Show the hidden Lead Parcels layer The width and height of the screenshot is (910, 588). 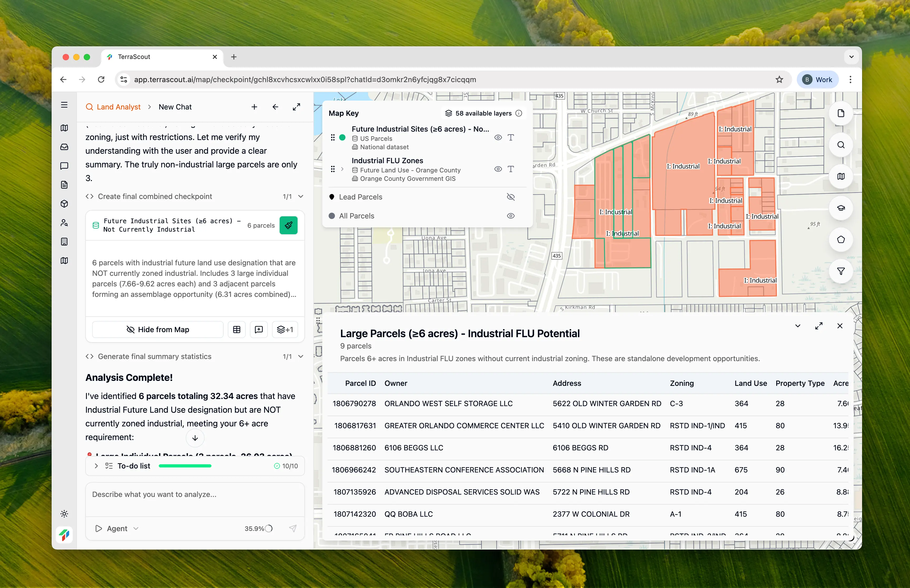(510, 197)
